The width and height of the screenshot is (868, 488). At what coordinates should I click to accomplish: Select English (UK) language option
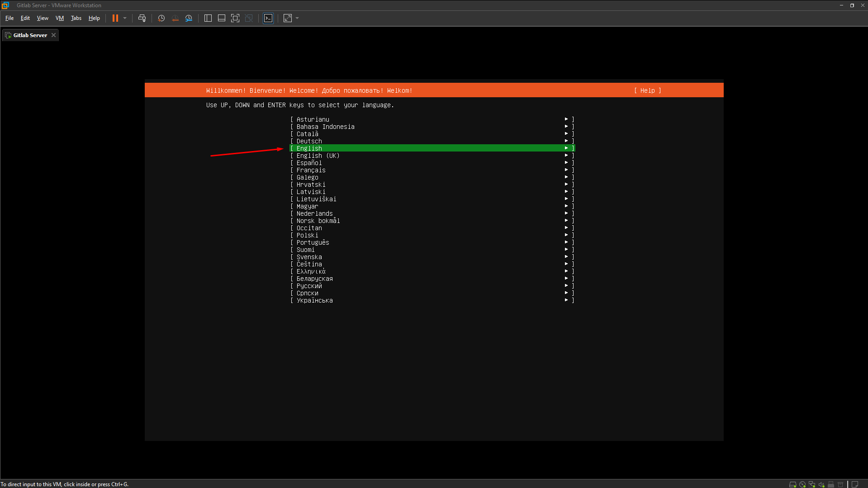coord(318,156)
